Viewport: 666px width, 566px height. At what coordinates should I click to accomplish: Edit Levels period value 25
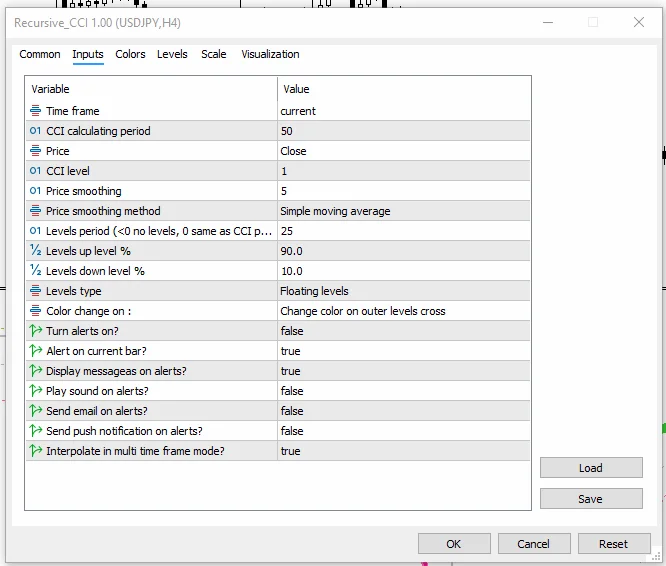(x=404, y=231)
